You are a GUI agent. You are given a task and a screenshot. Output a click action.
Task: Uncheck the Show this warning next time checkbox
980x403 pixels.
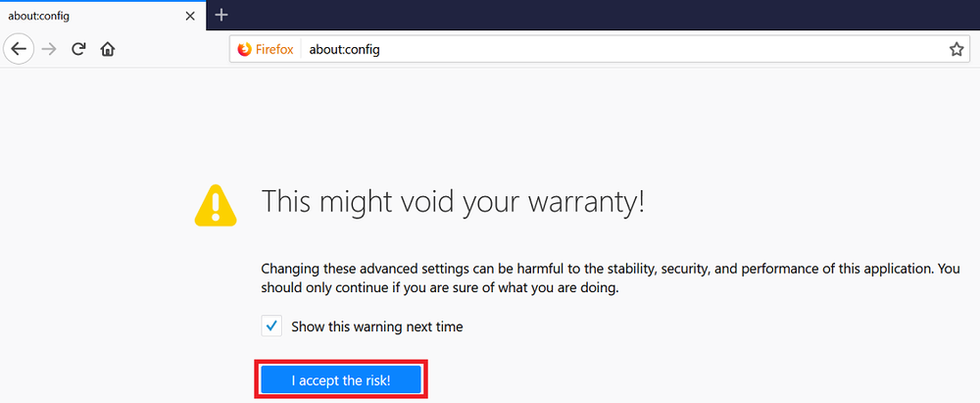tap(271, 327)
